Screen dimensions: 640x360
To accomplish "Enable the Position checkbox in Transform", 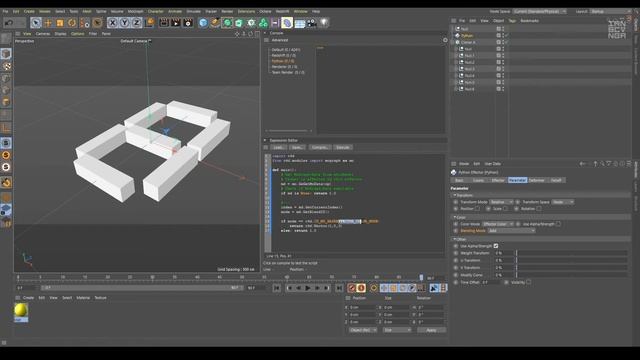I will [477, 209].
